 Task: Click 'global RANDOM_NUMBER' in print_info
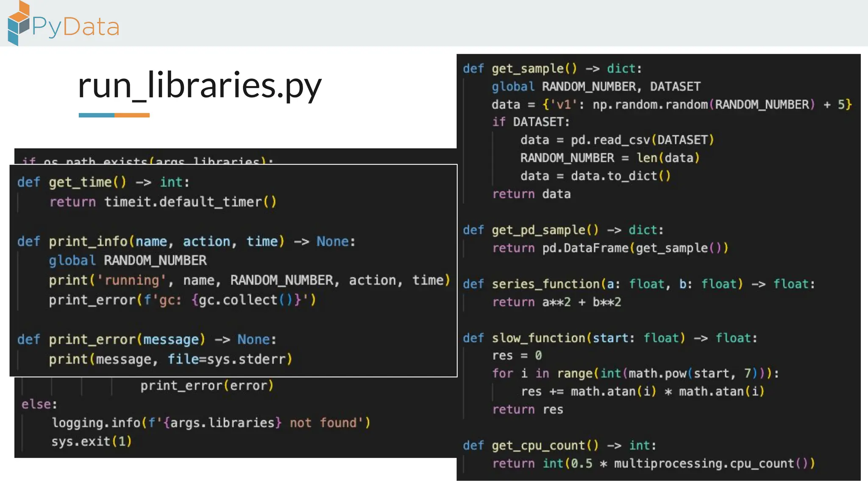point(128,260)
